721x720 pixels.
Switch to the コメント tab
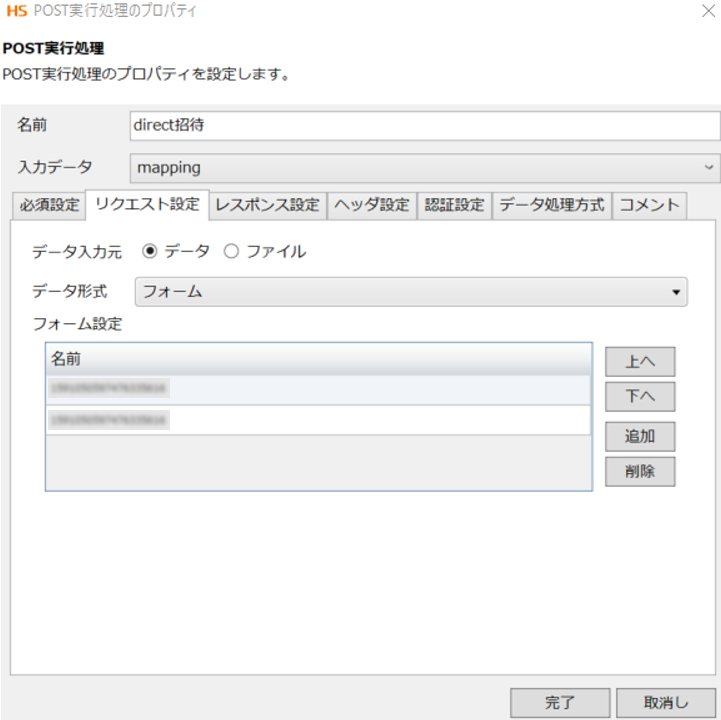tap(649, 205)
